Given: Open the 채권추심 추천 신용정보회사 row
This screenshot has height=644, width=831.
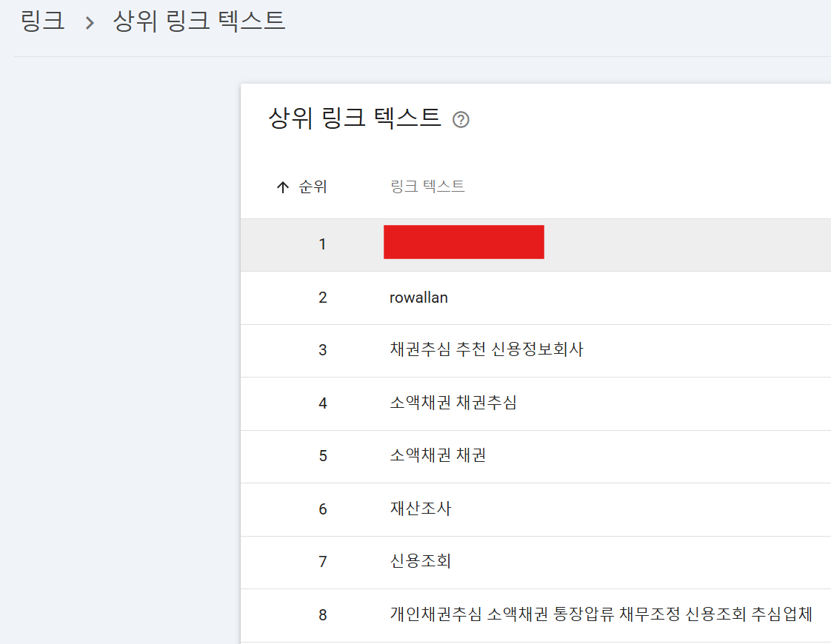Looking at the screenshot, I should pos(535,351).
